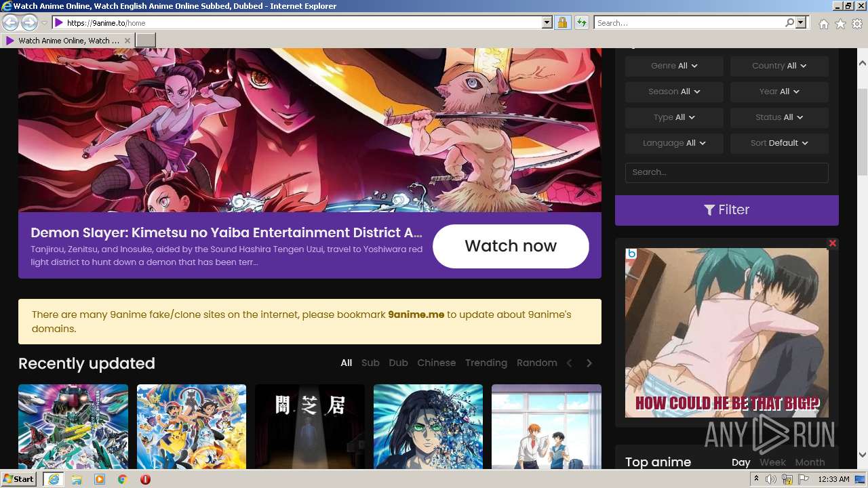This screenshot has height=488, width=868.
Task: Click the 12:33 AM system clock
Action: click(x=834, y=479)
